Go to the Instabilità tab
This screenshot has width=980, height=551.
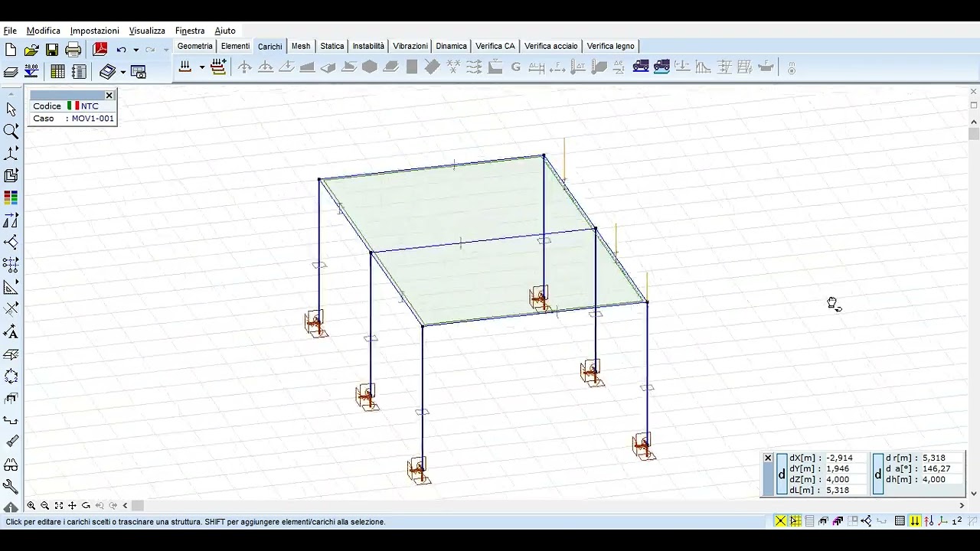(368, 46)
